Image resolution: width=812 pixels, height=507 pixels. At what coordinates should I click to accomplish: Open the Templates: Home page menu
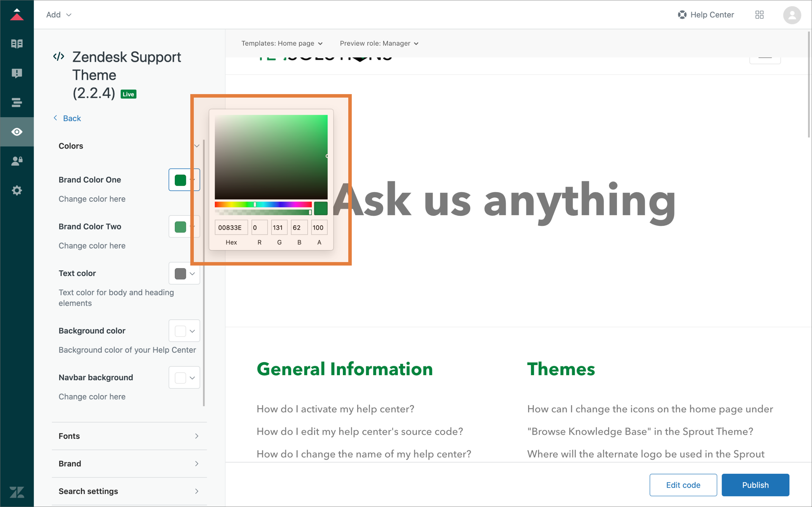pyautogui.click(x=282, y=43)
